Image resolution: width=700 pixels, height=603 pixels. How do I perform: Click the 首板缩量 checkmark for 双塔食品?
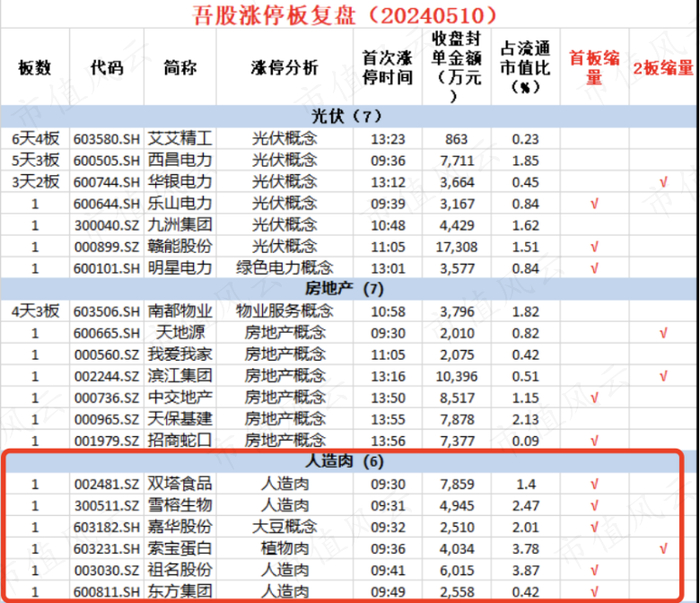(x=594, y=484)
